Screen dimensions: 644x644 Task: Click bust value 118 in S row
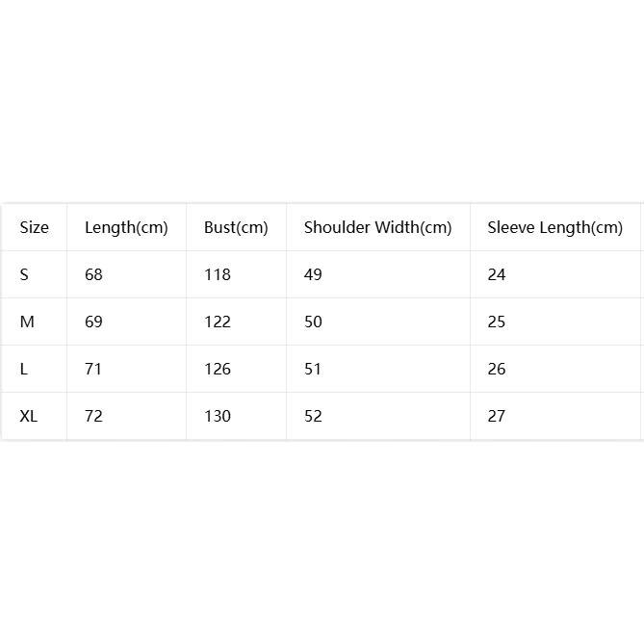(x=218, y=274)
